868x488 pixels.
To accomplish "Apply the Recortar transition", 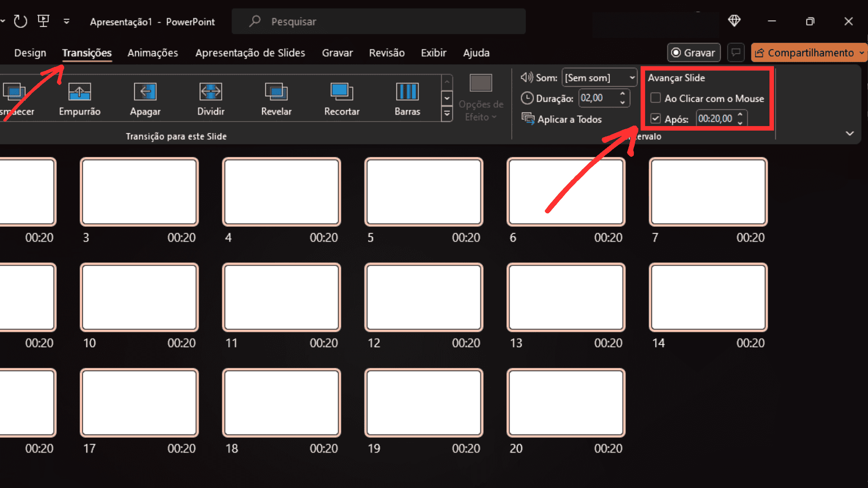I will pyautogui.click(x=342, y=99).
